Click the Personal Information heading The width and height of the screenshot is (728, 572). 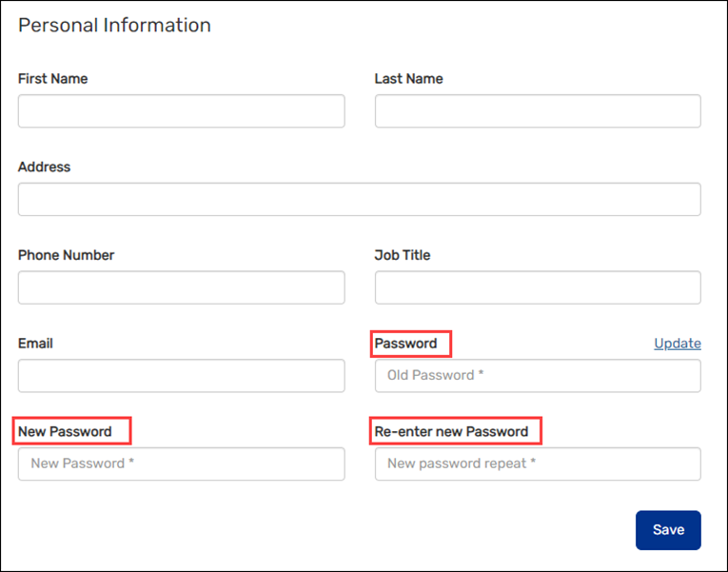[114, 26]
